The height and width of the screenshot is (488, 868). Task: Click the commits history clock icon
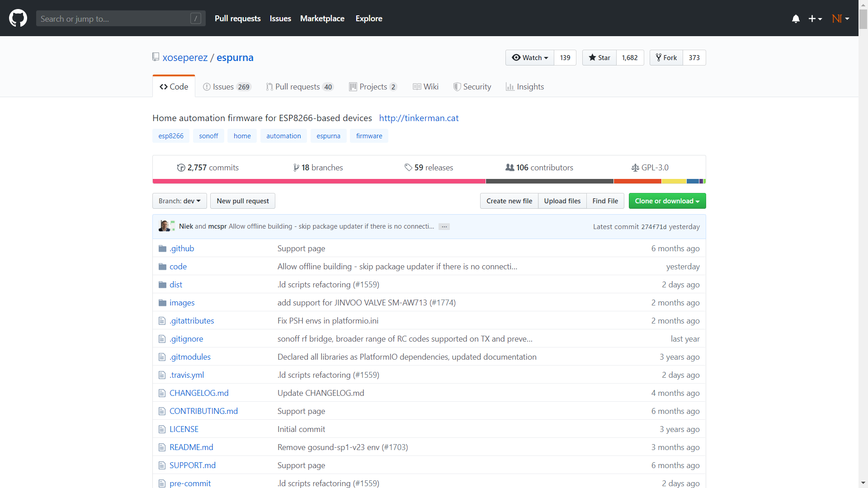181,168
